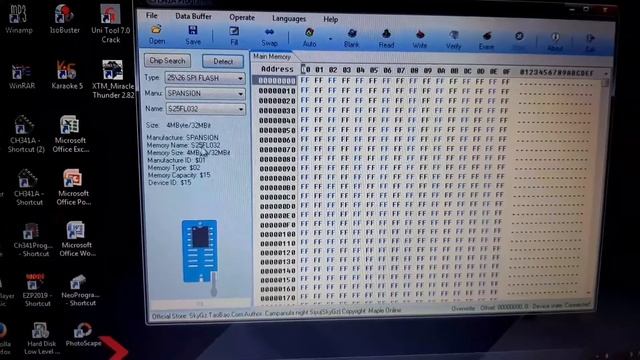Open the File menu
The height and width of the screenshot is (360, 640).
tap(151, 16)
